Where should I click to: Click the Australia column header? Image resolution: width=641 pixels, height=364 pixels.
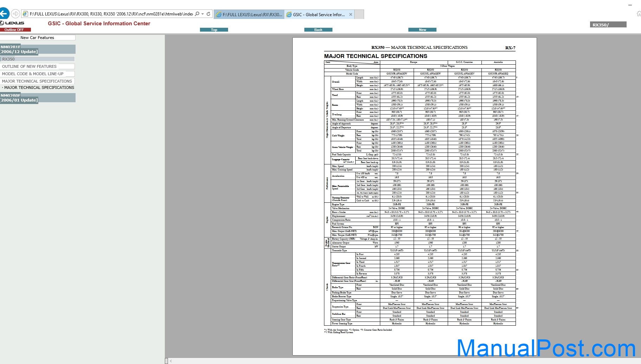tap(498, 62)
